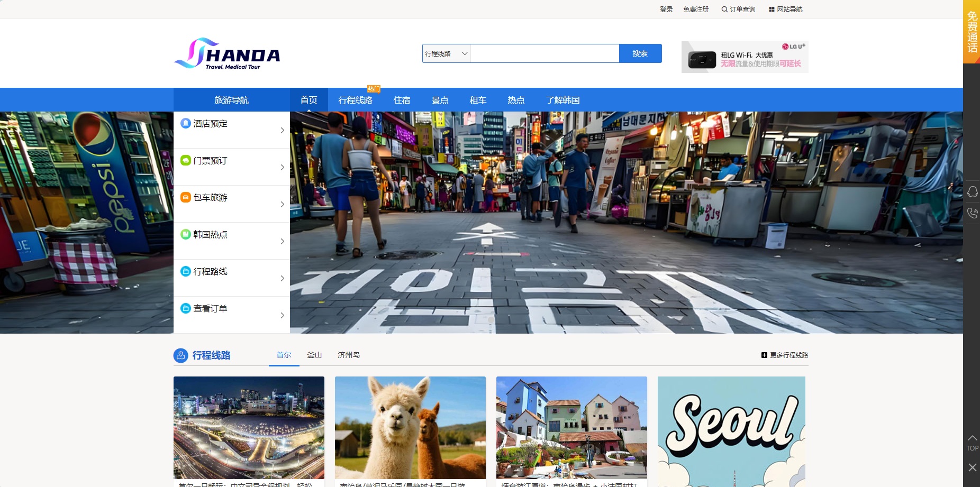The height and width of the screenshot is (487, 980).
Task: Click the orange chartered car tour icon
Action: click(186, 197)
